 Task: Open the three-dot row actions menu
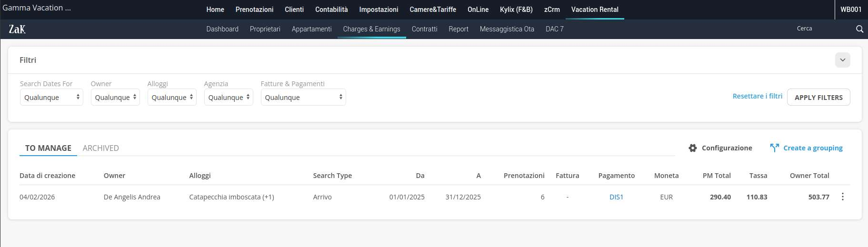pyautogui.click(x=842, y=197)
